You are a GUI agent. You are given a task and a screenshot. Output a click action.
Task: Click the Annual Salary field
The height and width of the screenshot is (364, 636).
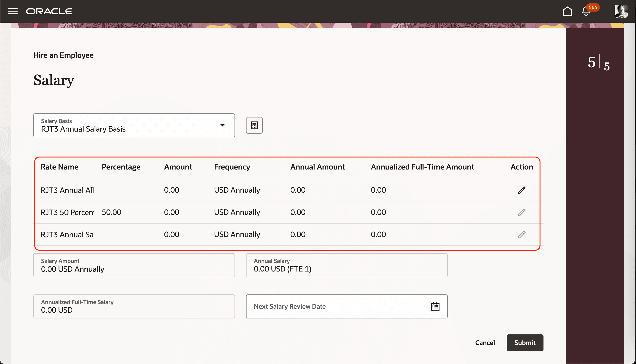pyautogui.click(x=346, y=265)
